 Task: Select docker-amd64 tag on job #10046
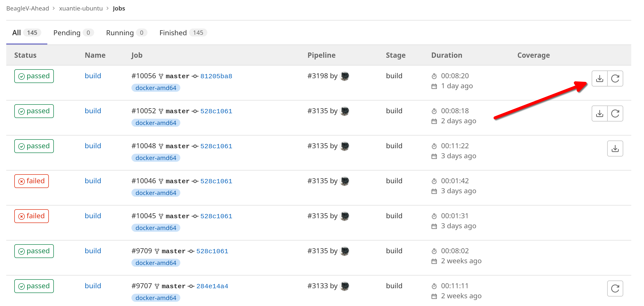tap(156, 193)
